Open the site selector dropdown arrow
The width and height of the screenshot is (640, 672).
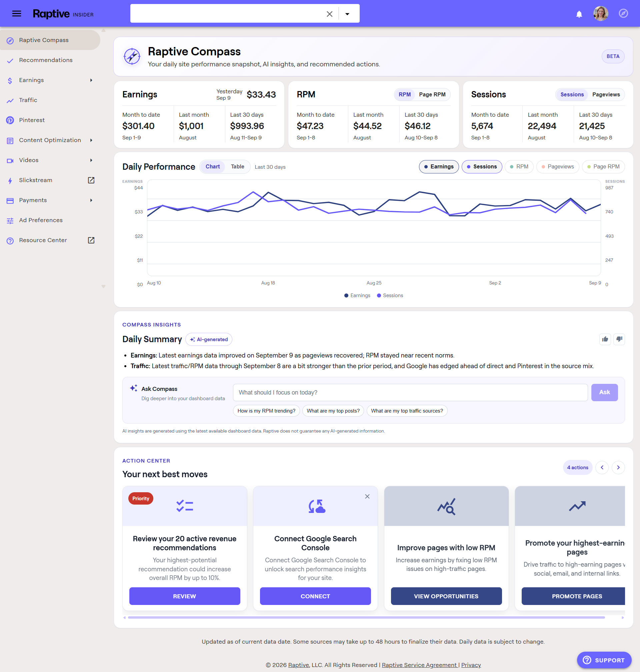pos(347,14)
